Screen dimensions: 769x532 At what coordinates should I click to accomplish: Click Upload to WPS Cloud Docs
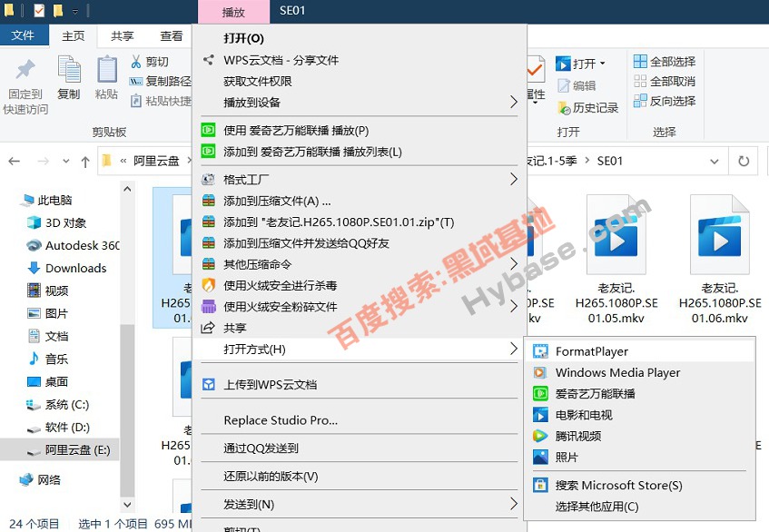(359, 384)
